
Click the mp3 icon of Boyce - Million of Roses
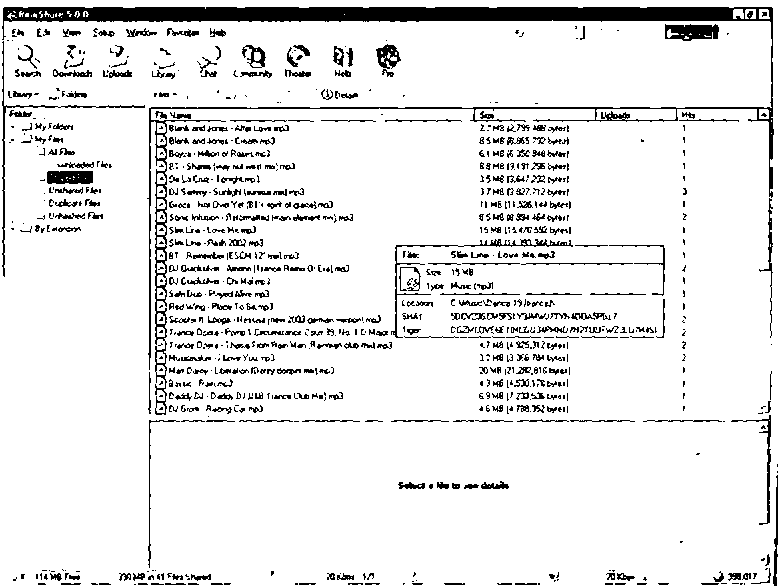click(161, 154)
